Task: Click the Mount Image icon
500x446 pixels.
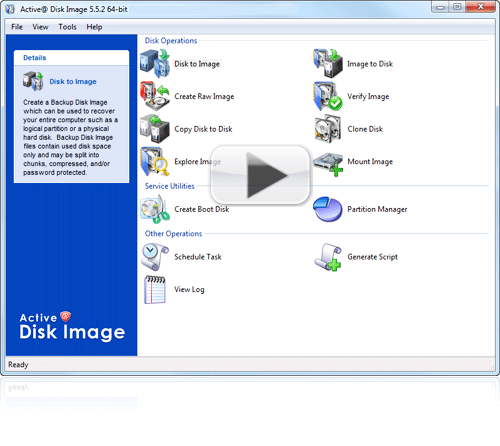Action: point(328,164)
